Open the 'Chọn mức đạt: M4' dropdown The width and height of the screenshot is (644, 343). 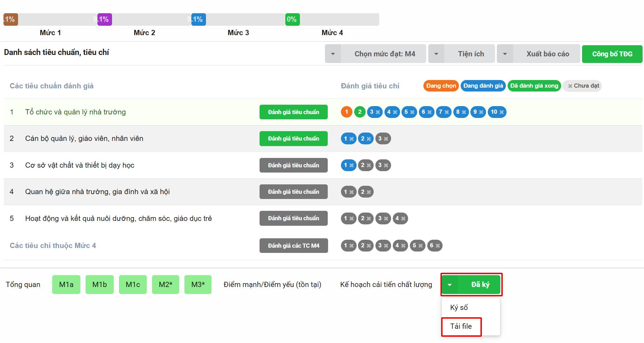pyautogui.click(x=375, y=54)
